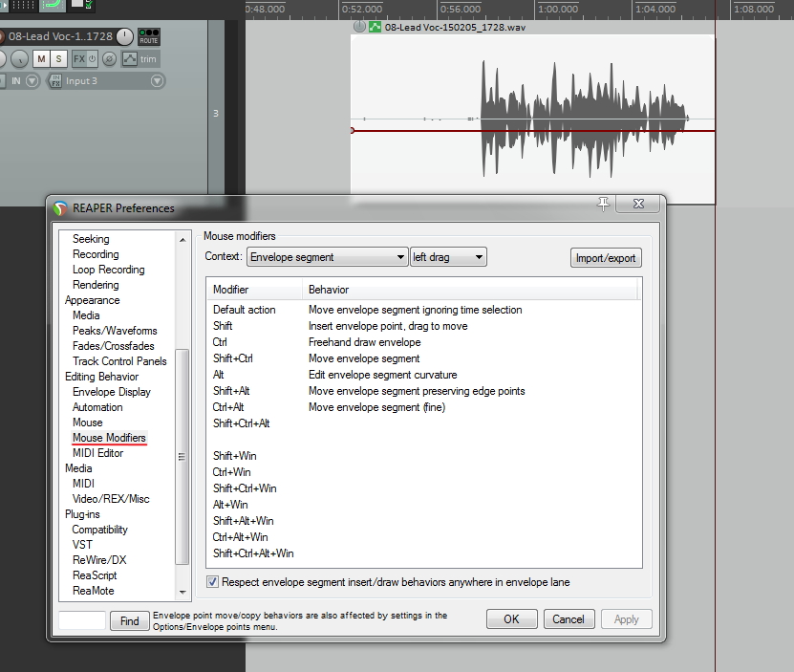Open the Input 3 dropdown arrow
Image resolution: width=794 pixels, height=672 pixels.
click(x=158, y=80)
